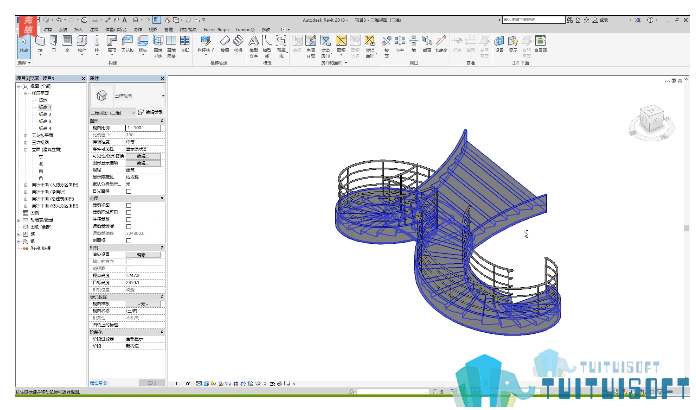Toggle the Section Box (剖面框) checkbox
The width and height of the screenshot is (696, 410).
tap(129, 240)
